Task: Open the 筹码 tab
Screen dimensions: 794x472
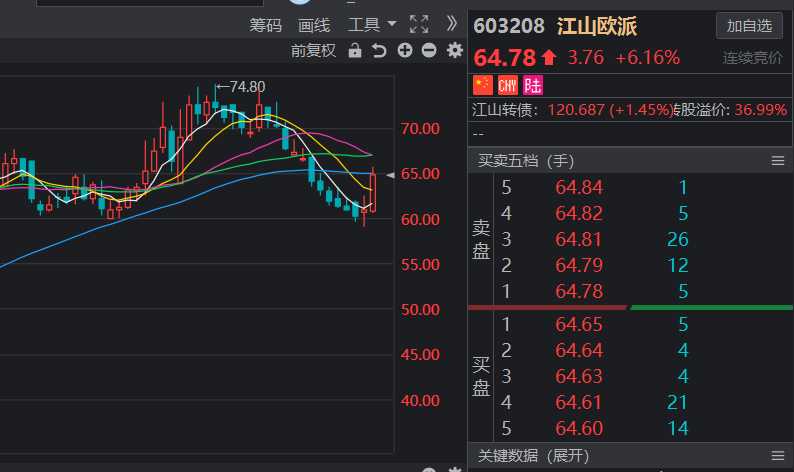Action: pos(265,24)
